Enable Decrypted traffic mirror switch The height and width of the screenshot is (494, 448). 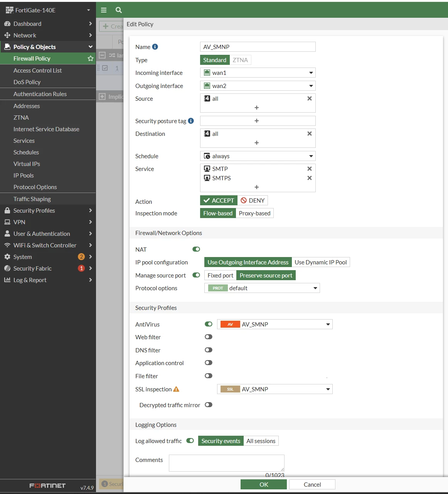tap(209, 405)
